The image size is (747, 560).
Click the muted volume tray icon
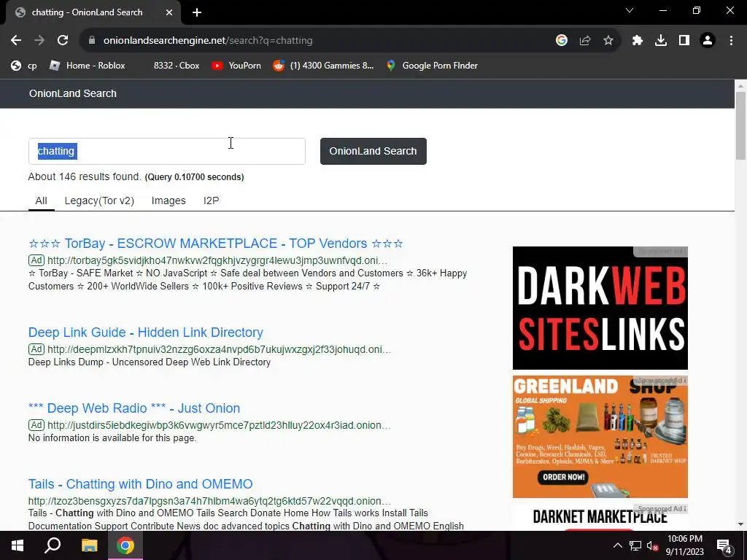point(653,545)
